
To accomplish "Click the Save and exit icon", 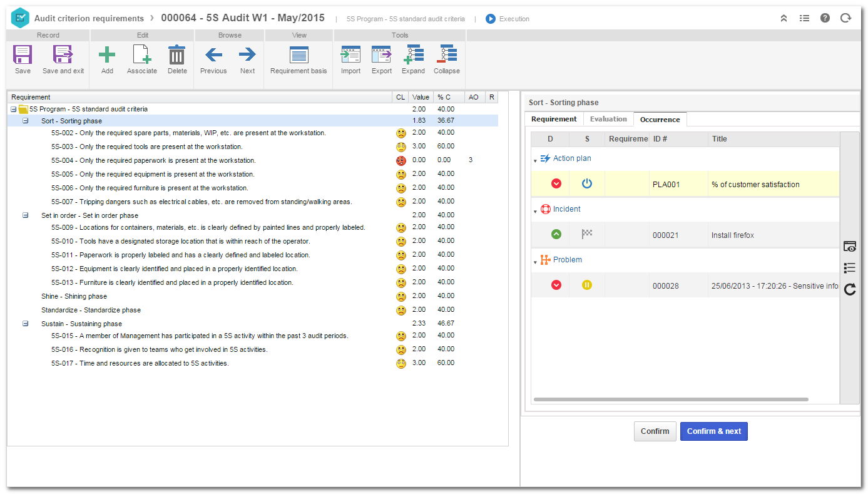I will 63,55.
